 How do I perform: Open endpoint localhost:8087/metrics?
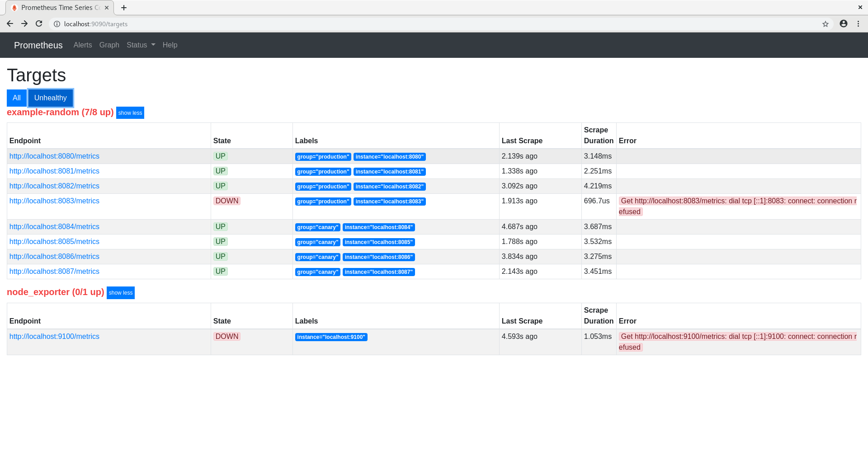click(54, 272)
